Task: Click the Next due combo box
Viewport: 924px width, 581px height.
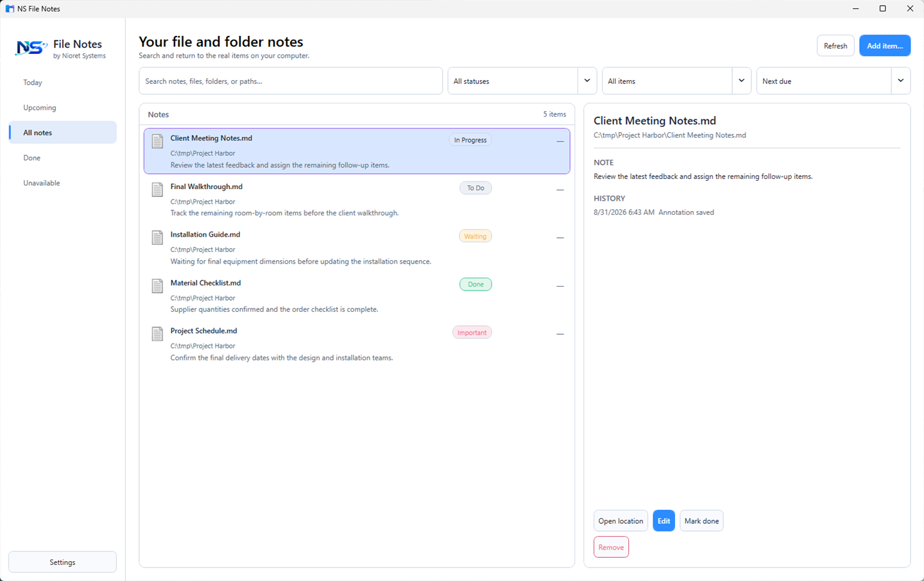Action: [834, 81]
